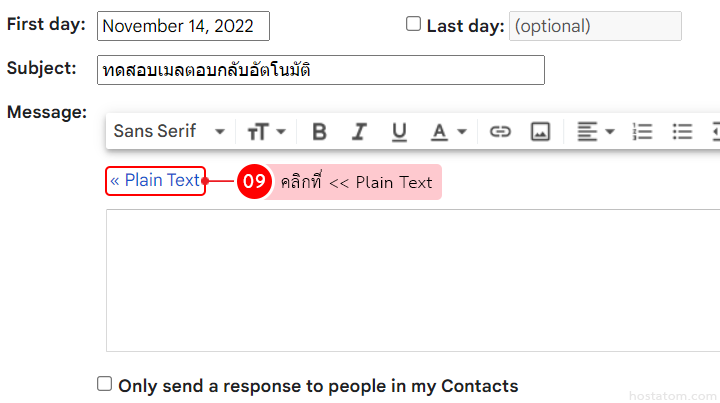Insert a link into the message
The image size is (720, 403).
(x=500, y=131)
